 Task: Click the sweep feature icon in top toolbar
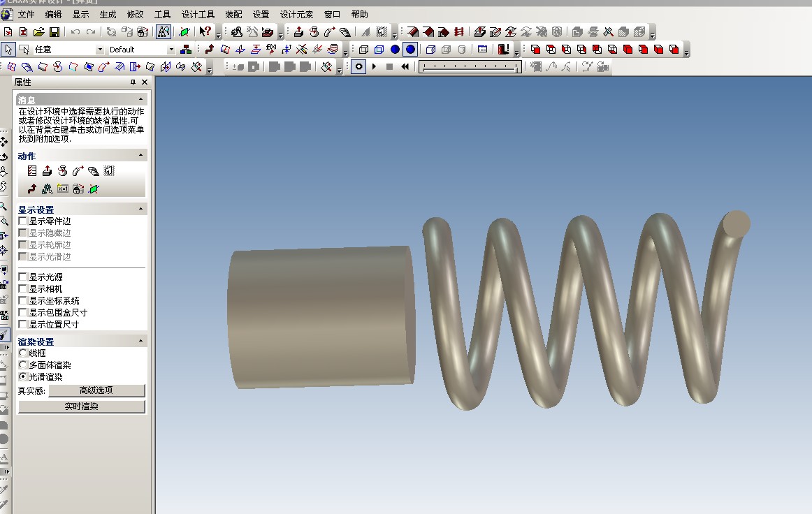pos(329,32)
